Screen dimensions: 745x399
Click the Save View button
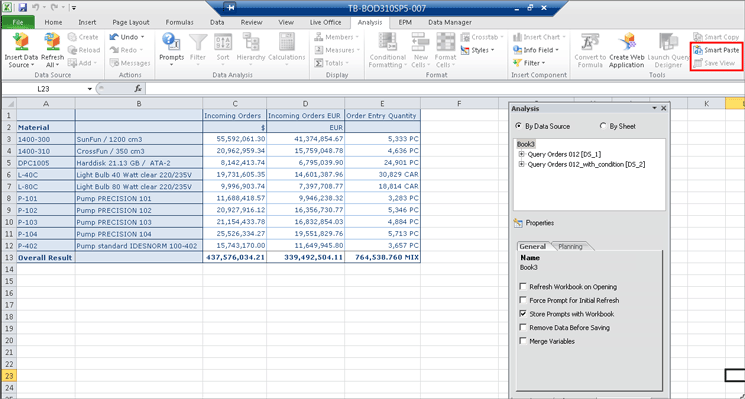click(x=714, y=63)
